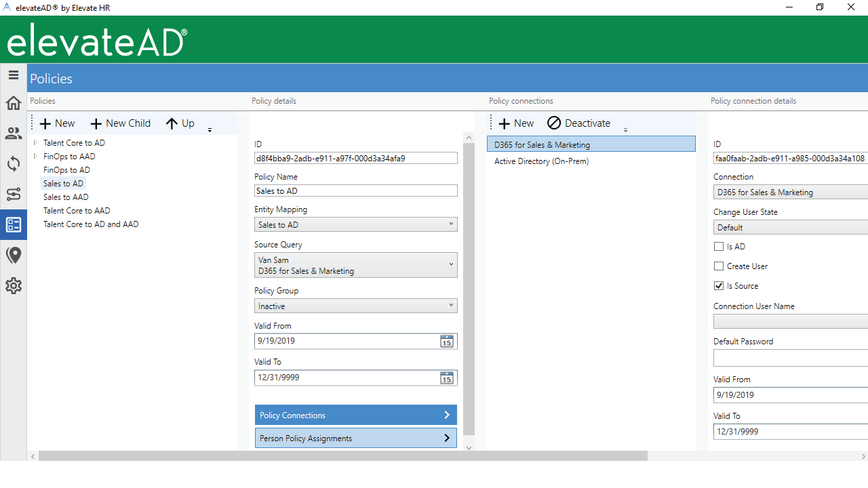The height and width of the screenshot is (488, 868).
Task: Open the Sync arrows sidebar icon
Action: (14, 164)
